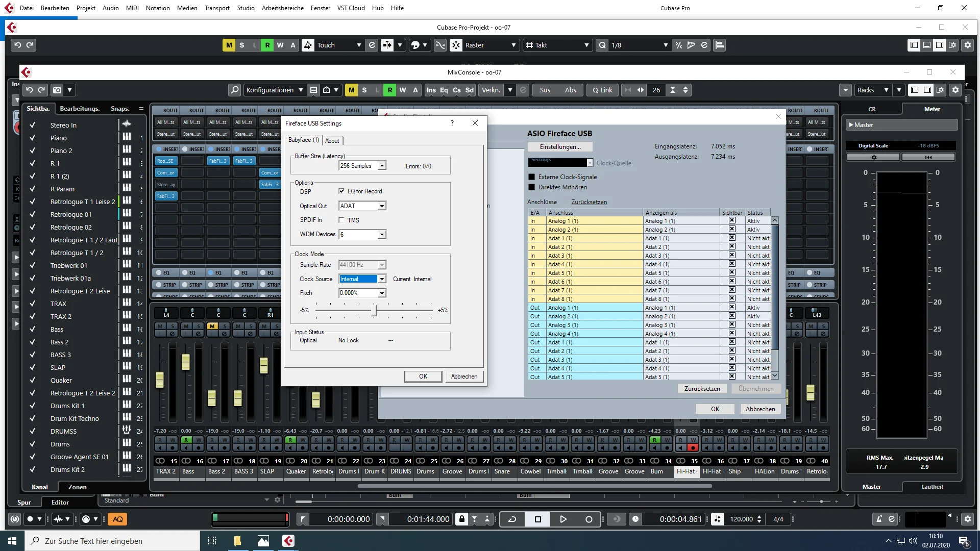The image size is (980, 551).
Task: Toggle visibility checkbox for Out Analog 3 (1)
Action: [732, 324]
